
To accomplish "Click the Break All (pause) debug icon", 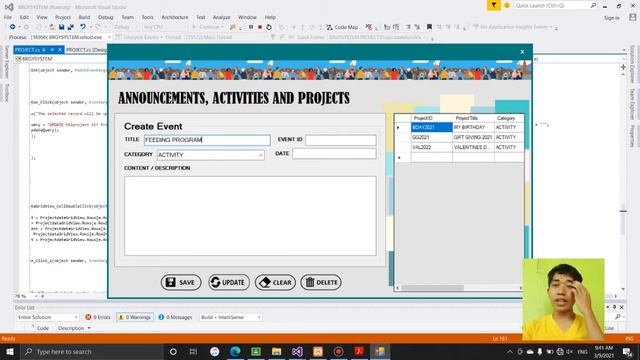I will 251,27.
